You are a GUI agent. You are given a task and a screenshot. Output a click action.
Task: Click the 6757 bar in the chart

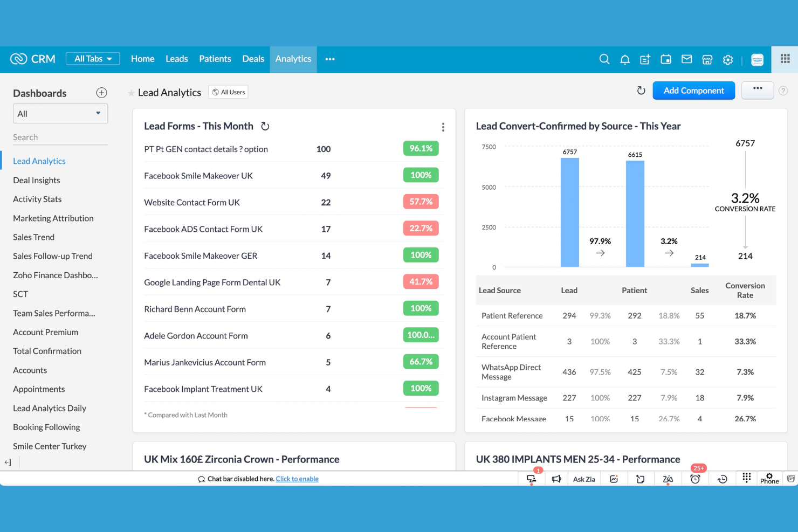click(x=570, y=212)
